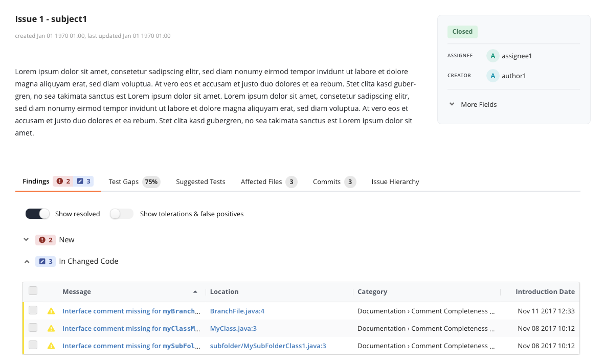Expand the New findings group

click(27, 239)
